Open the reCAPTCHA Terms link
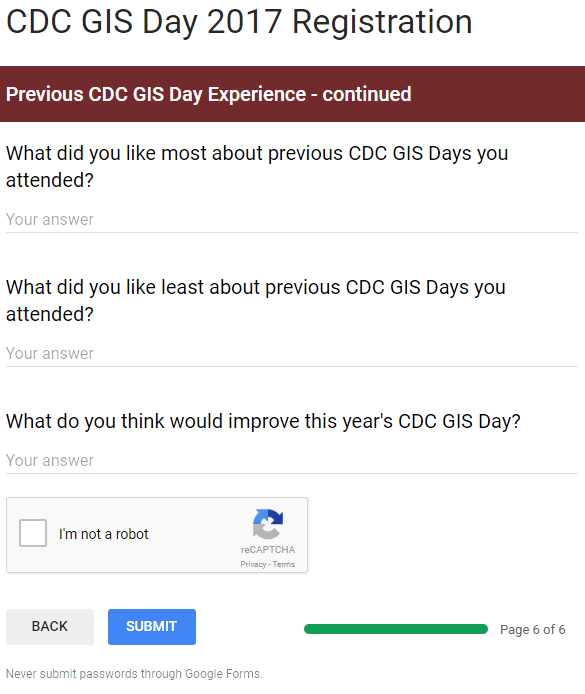 (x=284, y=564)
